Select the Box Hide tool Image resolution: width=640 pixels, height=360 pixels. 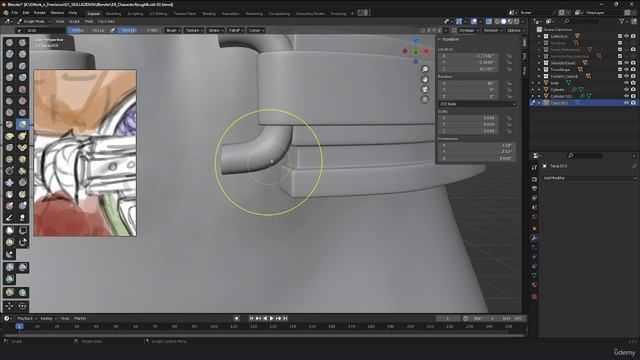tap(22, 231)
